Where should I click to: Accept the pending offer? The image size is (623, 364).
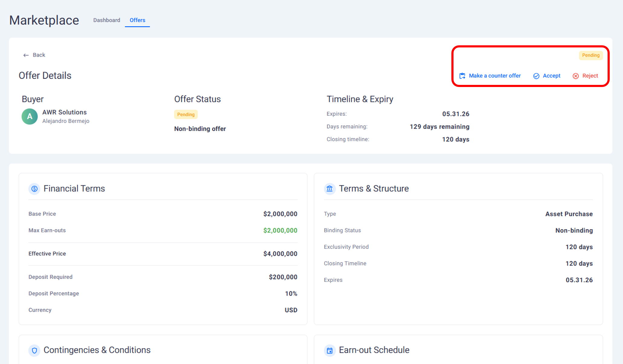551,76
